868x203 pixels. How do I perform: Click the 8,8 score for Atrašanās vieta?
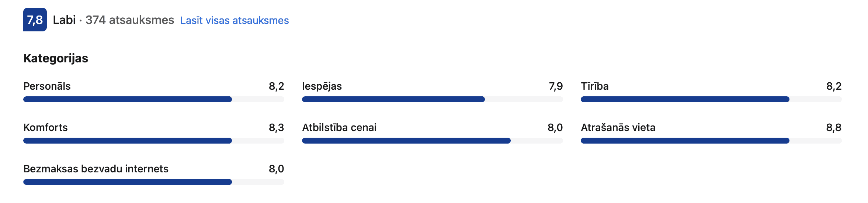point(834,128)
